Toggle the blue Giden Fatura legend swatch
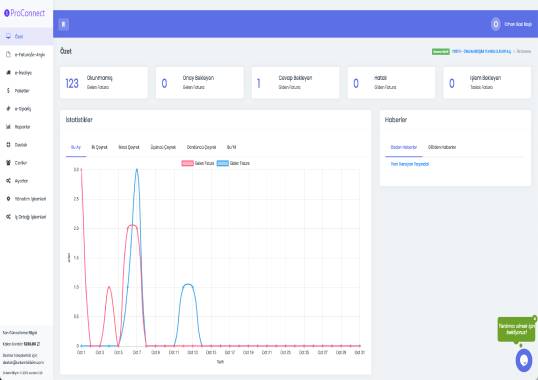This screenshot has width=538, height=380. (x=223, y=164)
